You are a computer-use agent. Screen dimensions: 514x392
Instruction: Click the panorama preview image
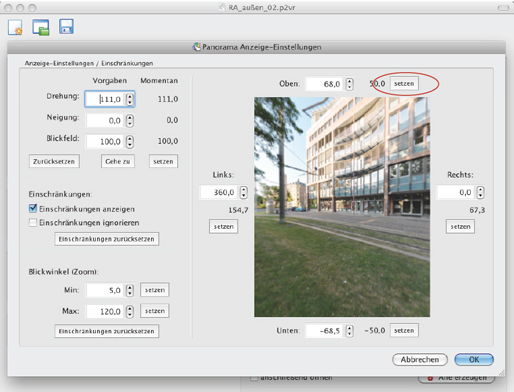click(x=342, y=207)
